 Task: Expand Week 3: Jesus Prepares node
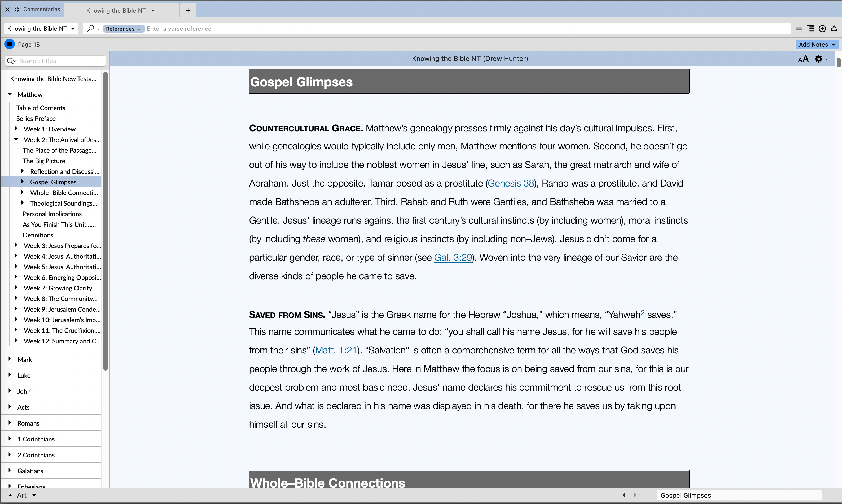[16, 245]
